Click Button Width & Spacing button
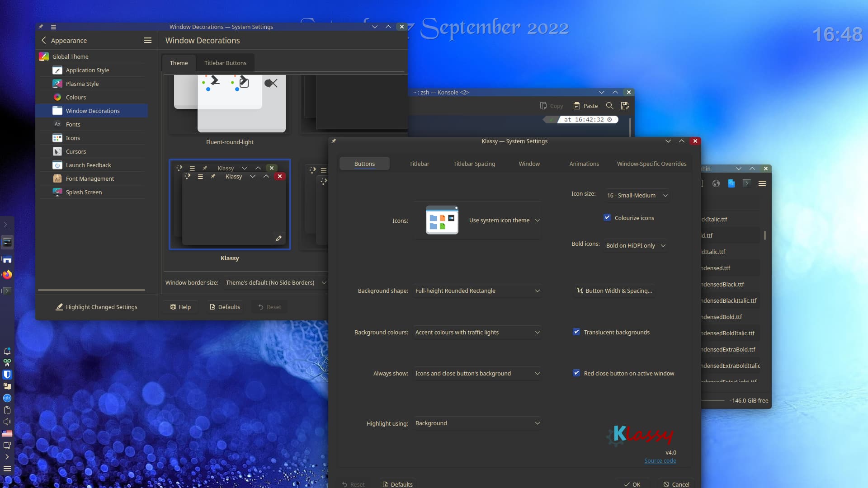Viewport: 868px width, 488px height. point(614,291)
